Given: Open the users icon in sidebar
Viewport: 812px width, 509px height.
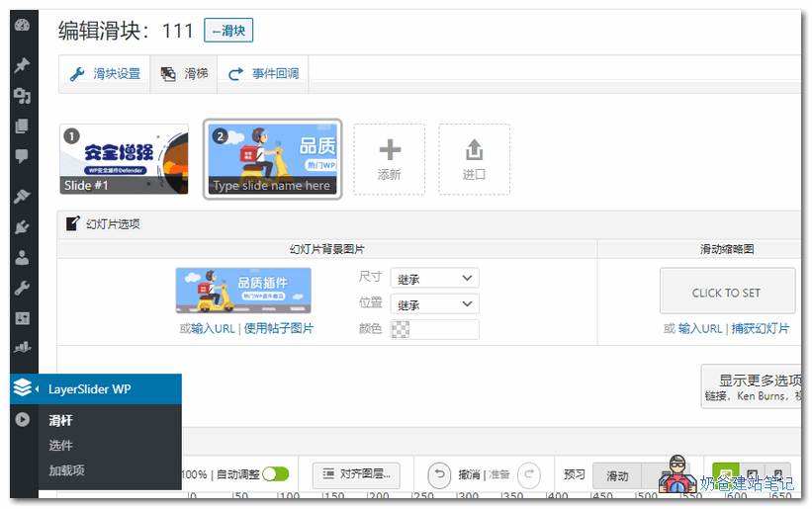Looking at the screenshot, I should pyautogui.click(x=23, y=258).
